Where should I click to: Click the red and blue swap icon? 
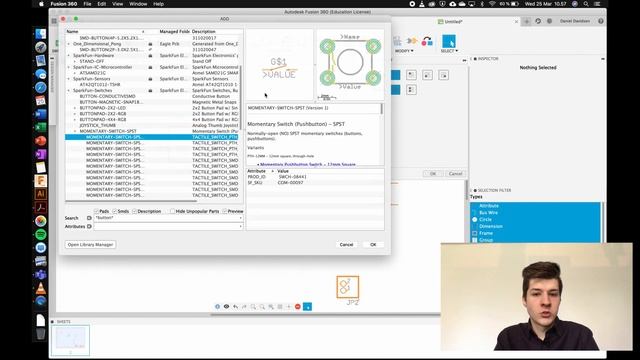click(427, 41)
